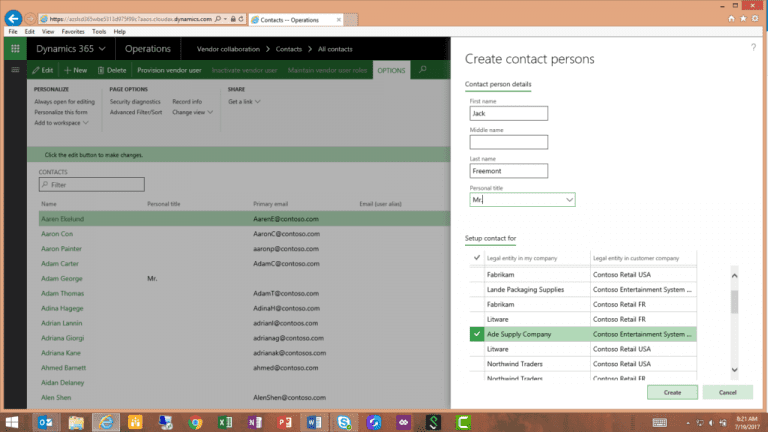Expand the Get a link dropdown
The image size is (768, 432).
point(244,101)
